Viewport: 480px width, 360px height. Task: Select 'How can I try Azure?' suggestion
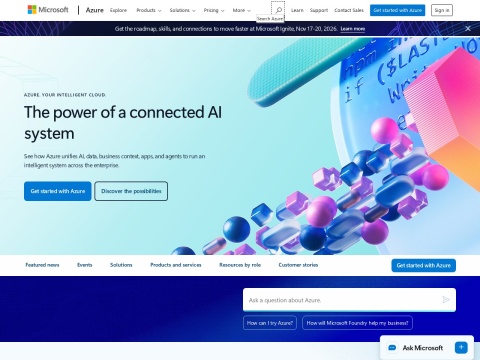coord(270,323)
